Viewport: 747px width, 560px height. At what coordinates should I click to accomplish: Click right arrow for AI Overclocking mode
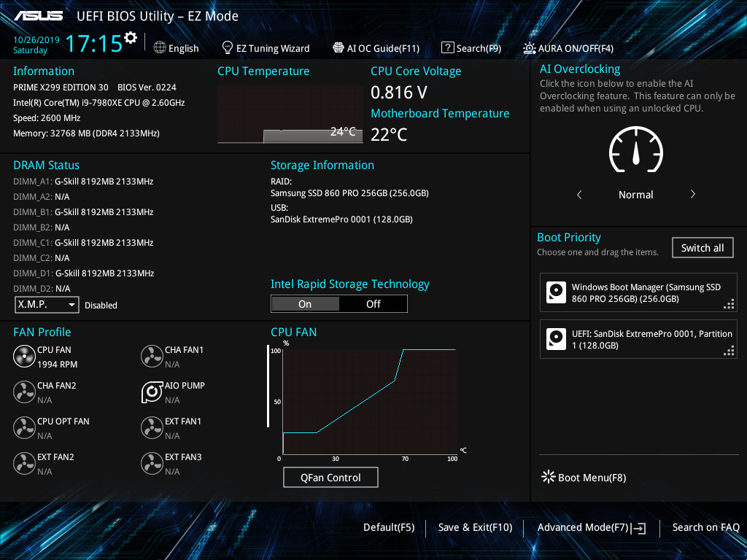click(693, 194)
